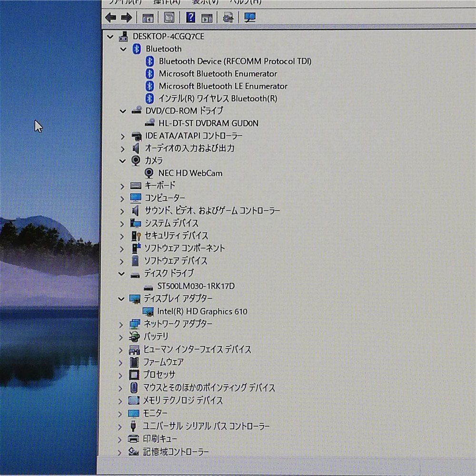The width and height of the screenshot is (476, 476).
Task: Collapse the DVD/CD-ROM ドライブ category
Action: (123, 111)
